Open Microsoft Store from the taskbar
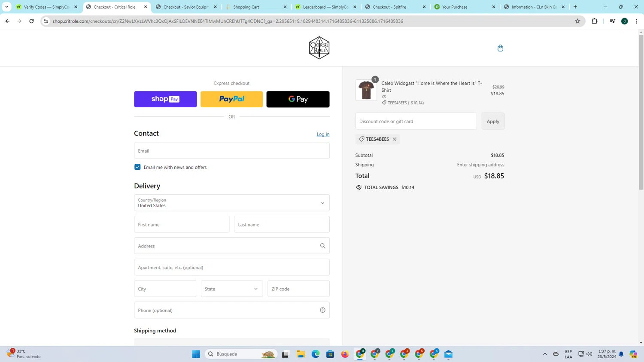This screenshot has height=362, width=644. [330, 354]
